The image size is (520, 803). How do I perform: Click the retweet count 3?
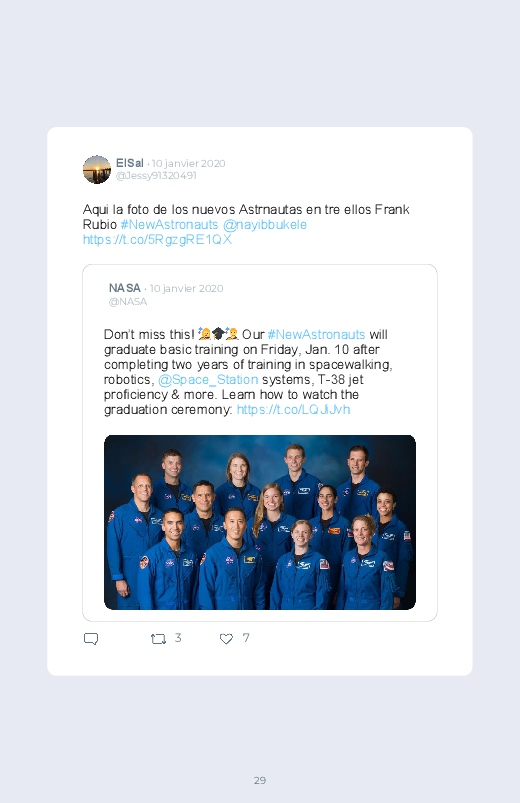click(178, 638)
